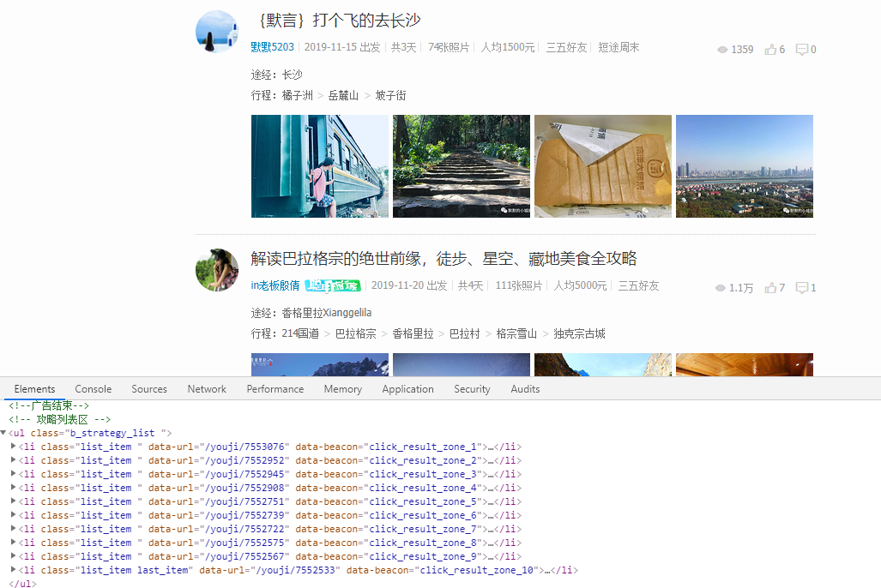Open the starry night sky thumbnail

tap(462, 364)
